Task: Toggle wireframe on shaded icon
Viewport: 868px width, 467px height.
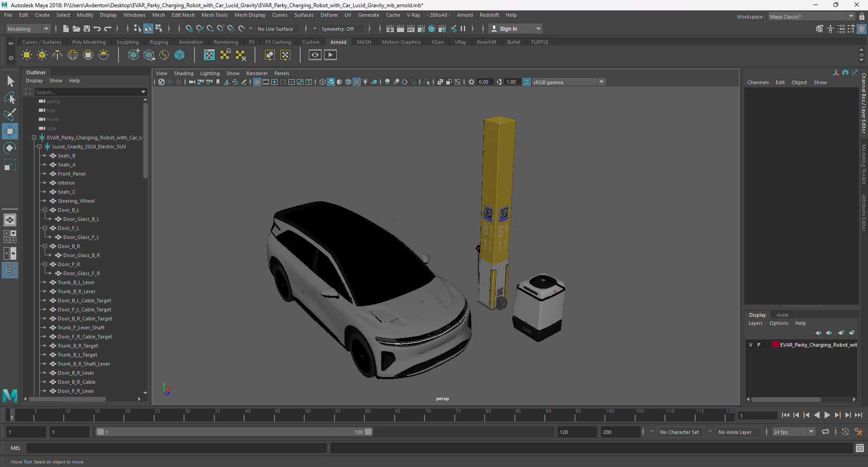Action: click(348, 82)
